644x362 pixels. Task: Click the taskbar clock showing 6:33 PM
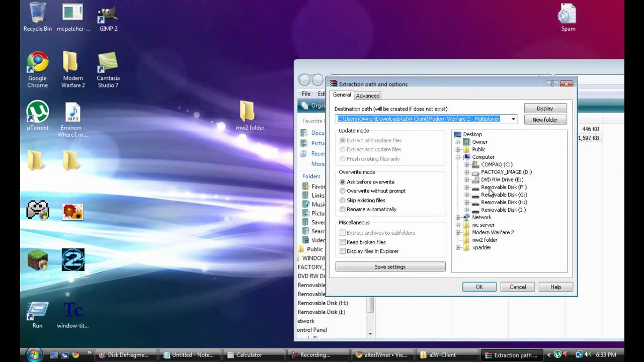(x=606, y=354)
